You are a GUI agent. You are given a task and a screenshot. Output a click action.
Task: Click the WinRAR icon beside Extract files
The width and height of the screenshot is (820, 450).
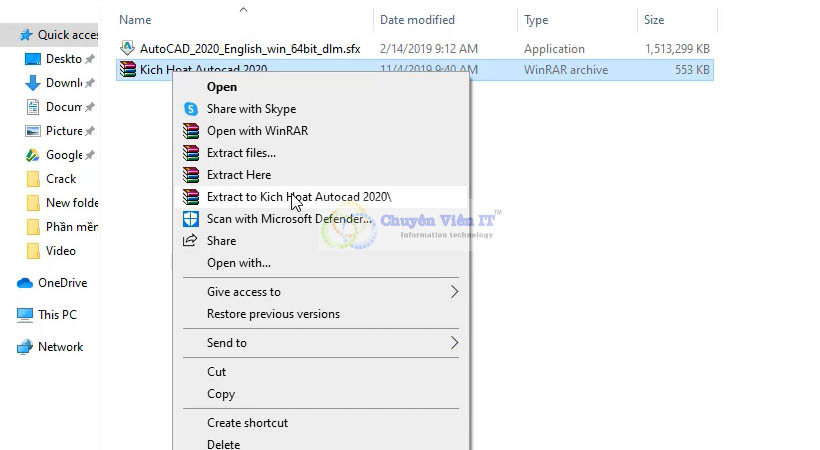tap(190, 153)
